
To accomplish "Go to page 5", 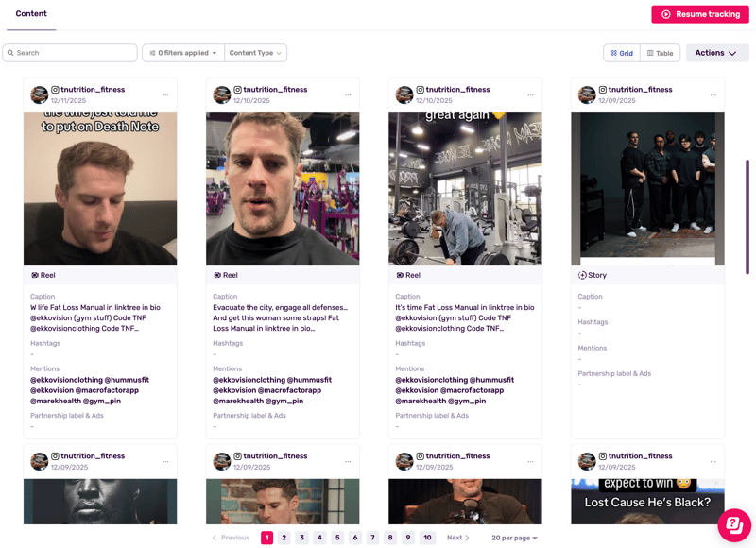I will pyautogui.click(x=337, y=538).
